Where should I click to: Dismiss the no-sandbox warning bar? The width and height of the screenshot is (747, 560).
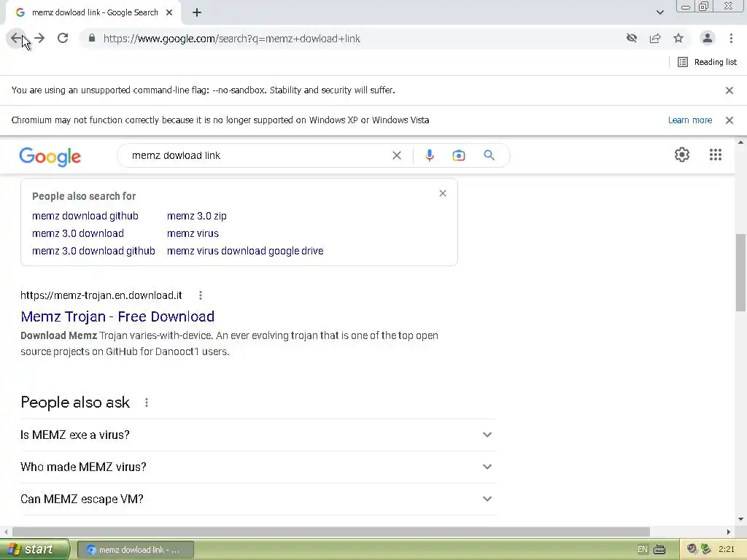[729, 90]
